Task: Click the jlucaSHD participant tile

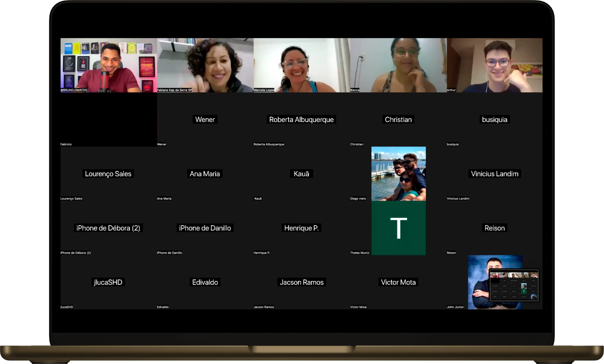Action: 108,282
